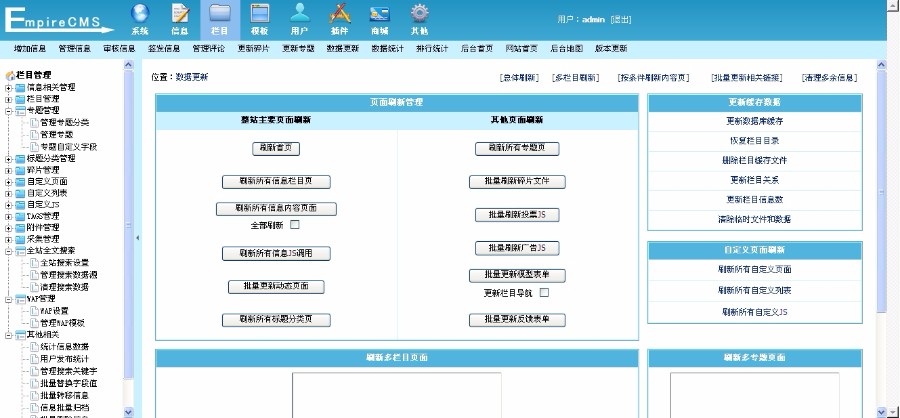Open the 增加信息 submenu item
Image resolution: width=900 pixels, height=418 pixels.
(30, 49)
